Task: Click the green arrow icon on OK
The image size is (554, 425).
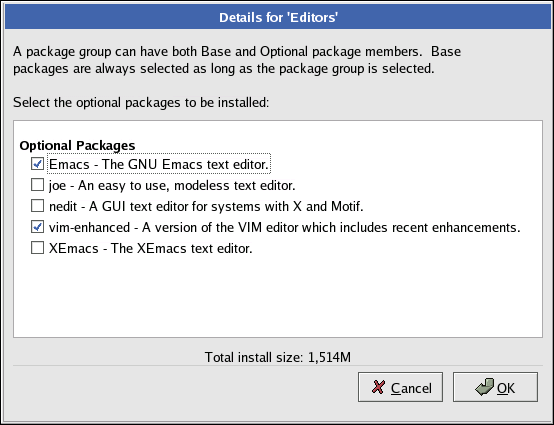Action: pos(485,387)
